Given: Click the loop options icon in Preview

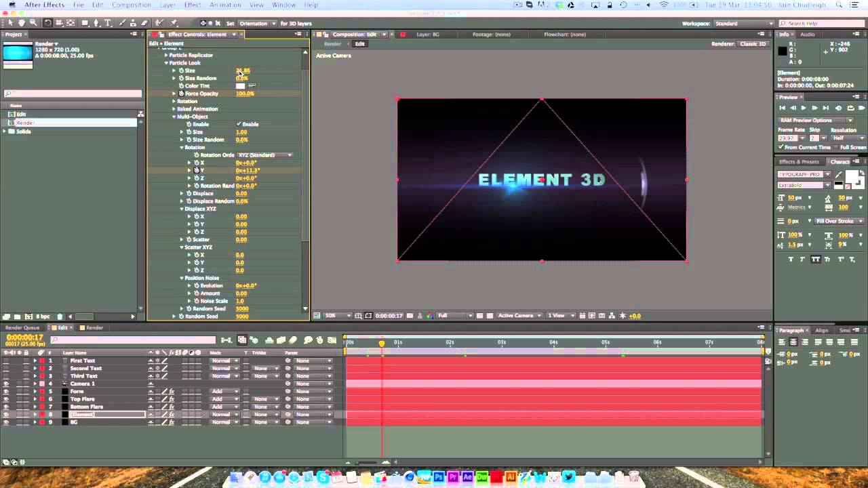Looking at the screenshot, I should point(850,108).
